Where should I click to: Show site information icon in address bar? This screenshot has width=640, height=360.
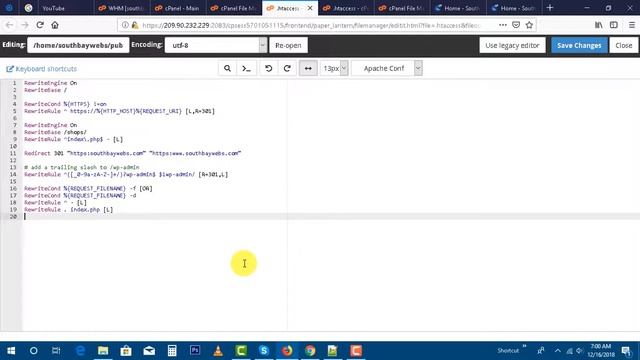point(125,25)
